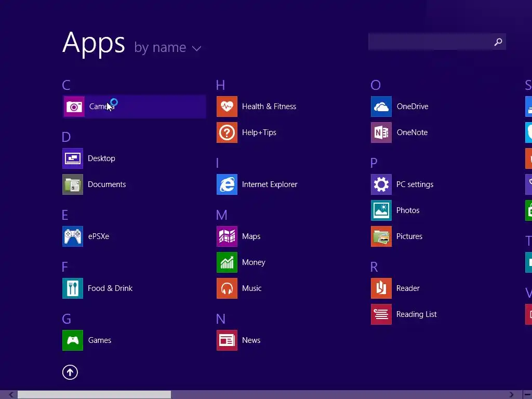Open the Food & Drink icon

(73, 288)
